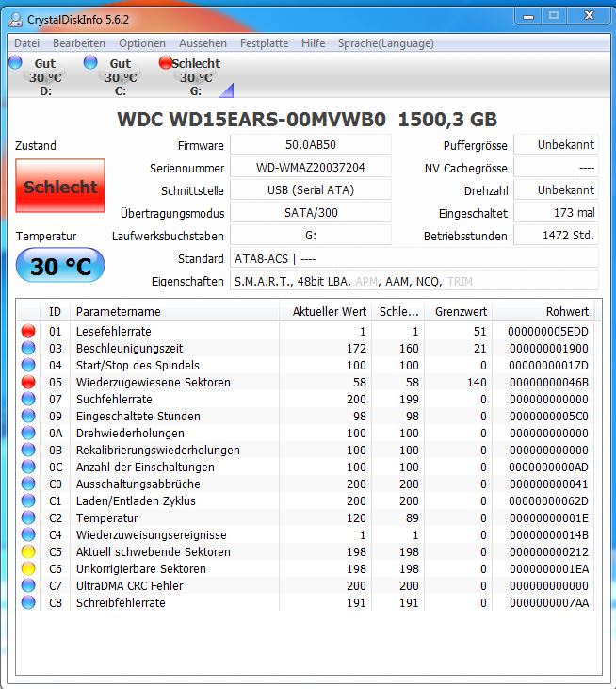Viewport: 616px width, 689px height.
Task: Click the 30 °C temperature button
Action: pos(60,265)
